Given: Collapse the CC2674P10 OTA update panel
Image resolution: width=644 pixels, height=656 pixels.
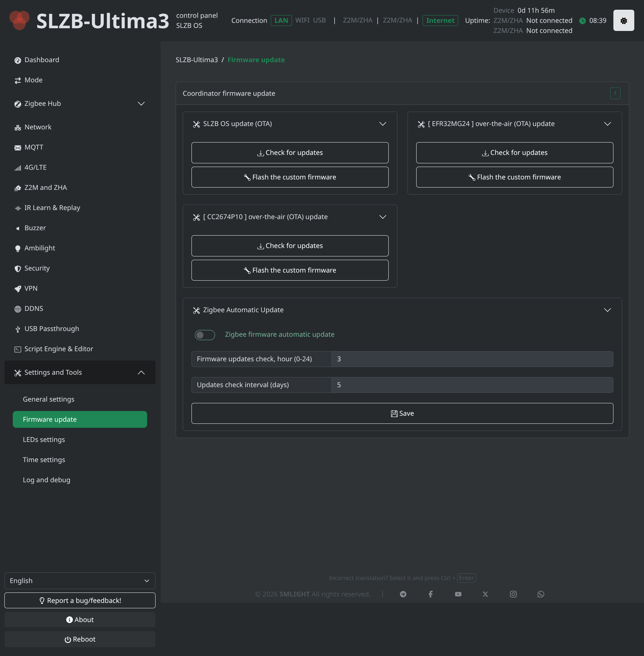Looking at the screenshot, I should (383, 217).
